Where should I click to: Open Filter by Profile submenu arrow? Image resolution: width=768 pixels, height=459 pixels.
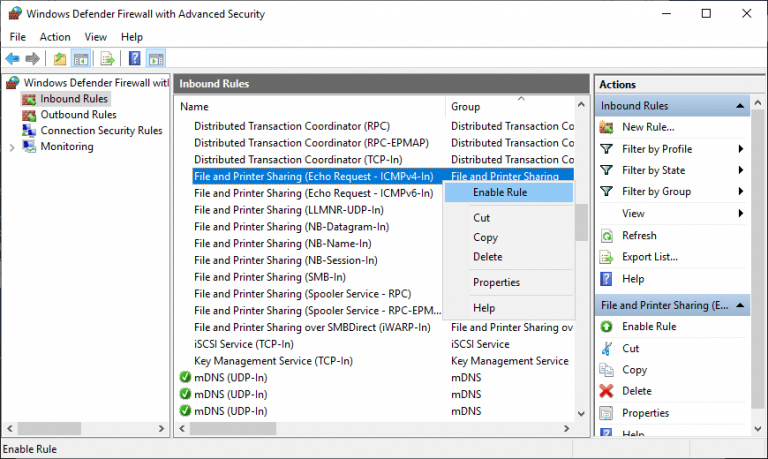pyautogui.click(x=741, y=149)
